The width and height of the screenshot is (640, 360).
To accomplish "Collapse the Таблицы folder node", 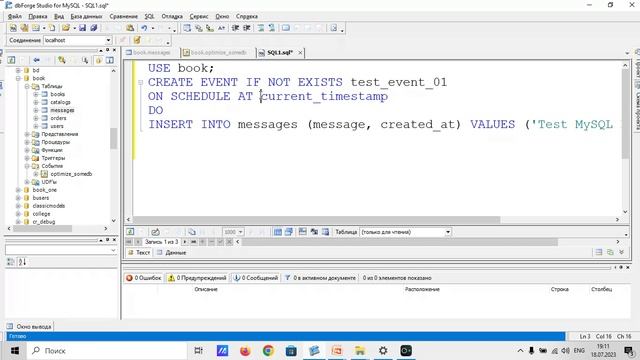I will pyautogui.click(x=27, y=86).
